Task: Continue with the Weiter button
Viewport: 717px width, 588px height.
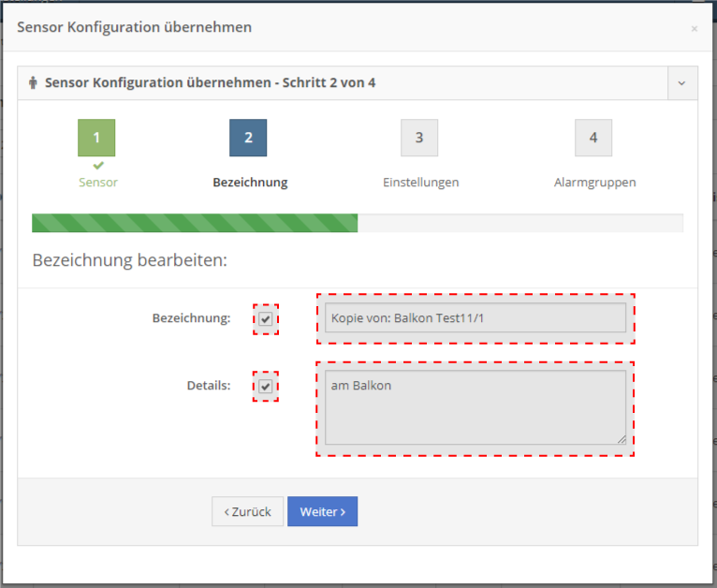Action: click(322, 511)
